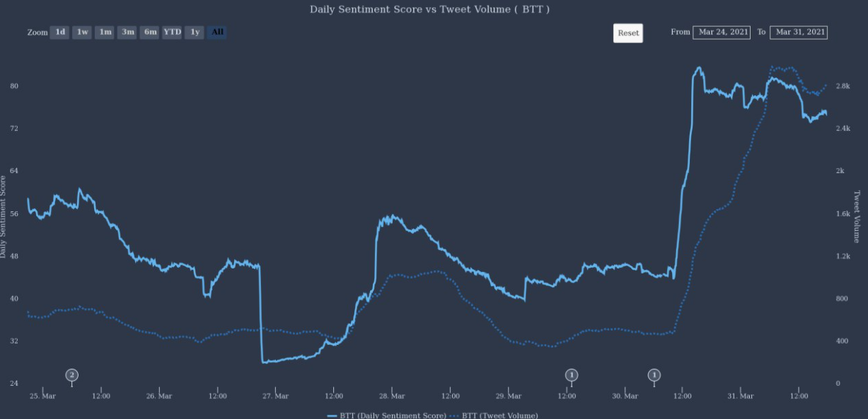868x419 pixels.
Task: Set zoom range to 1w
Action: tap(82, 33)
